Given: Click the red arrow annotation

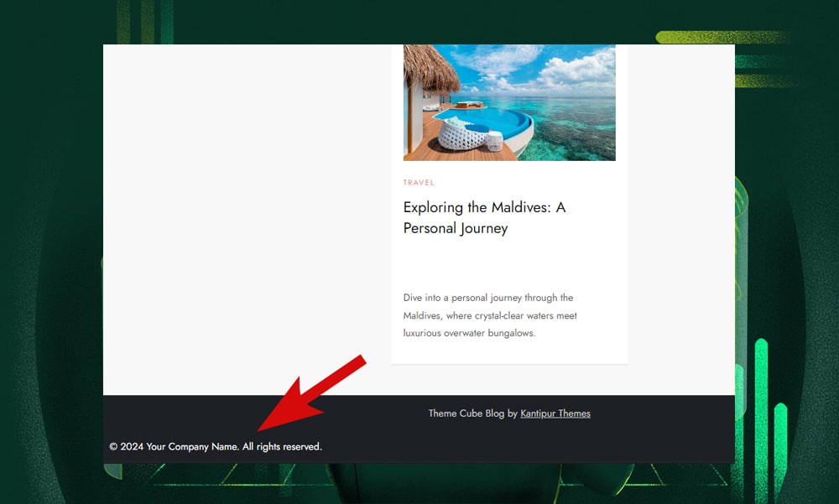Looking at the screenshot, I should click(x=312, y=393).
